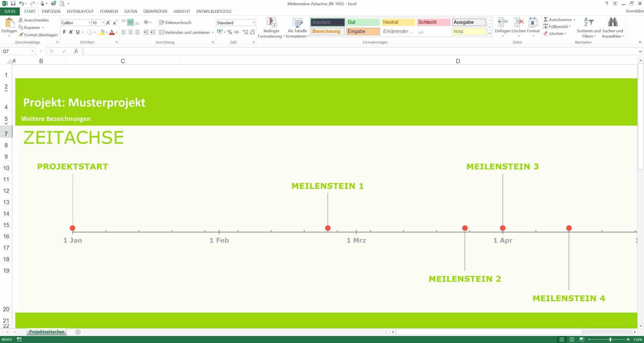Toggle italic formatting with K button
This screenshot has width=644, height=343.
click(x=71, y=32)
